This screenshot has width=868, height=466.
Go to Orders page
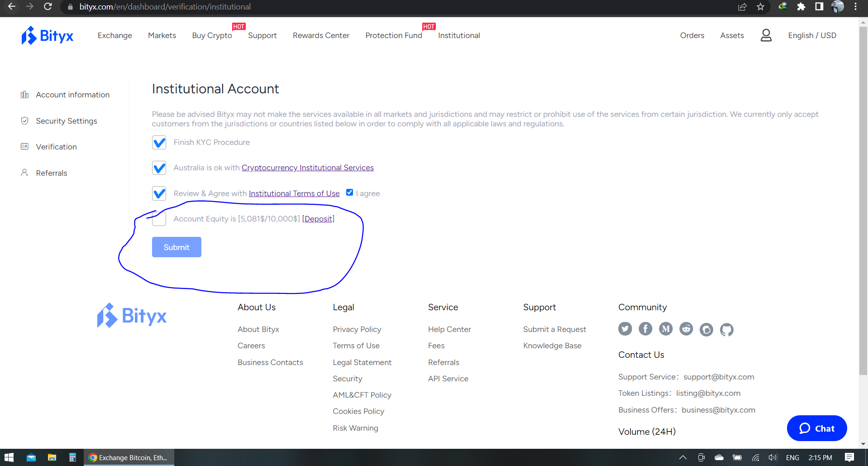[x=692, y=35]
